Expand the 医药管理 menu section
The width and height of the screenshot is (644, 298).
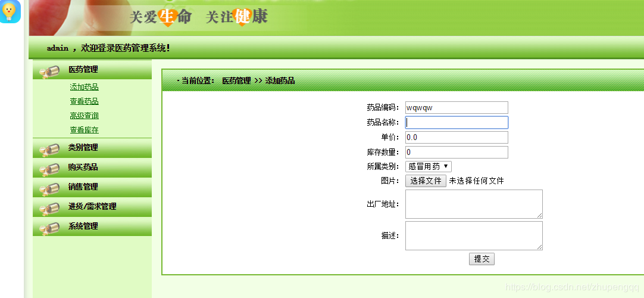tap(92, 70)
